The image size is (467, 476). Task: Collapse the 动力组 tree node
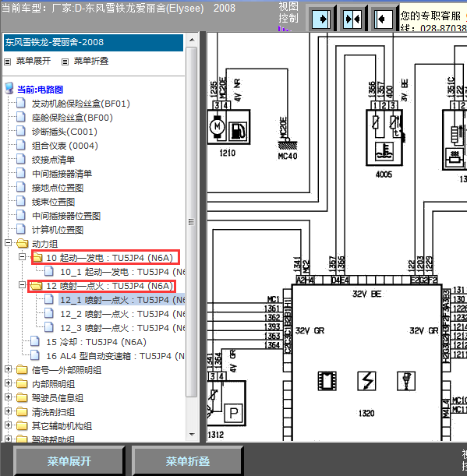(9, 243)
